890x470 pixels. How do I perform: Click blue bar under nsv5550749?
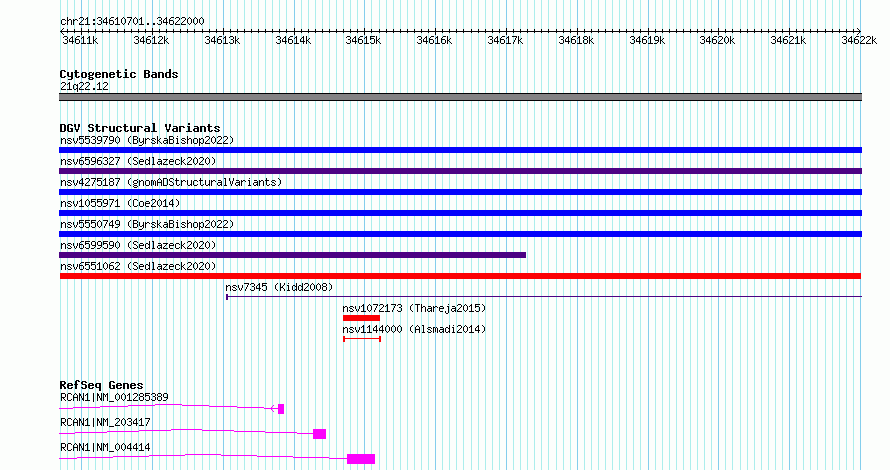[460, 234]
